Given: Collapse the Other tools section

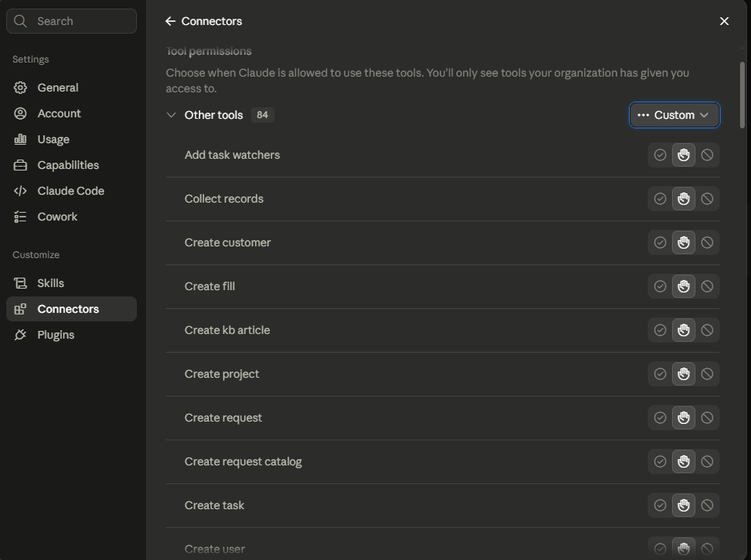Looking at the screenshot, I should [171, 115].
